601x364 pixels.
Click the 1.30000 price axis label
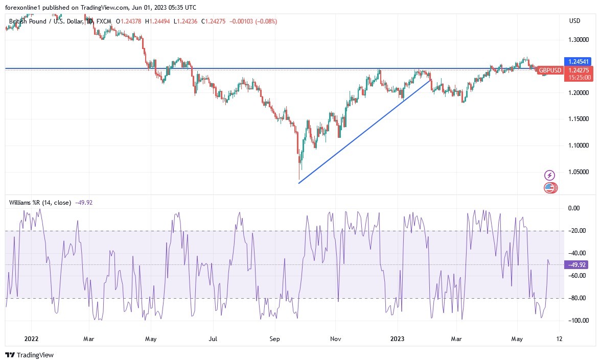[579, 40]
